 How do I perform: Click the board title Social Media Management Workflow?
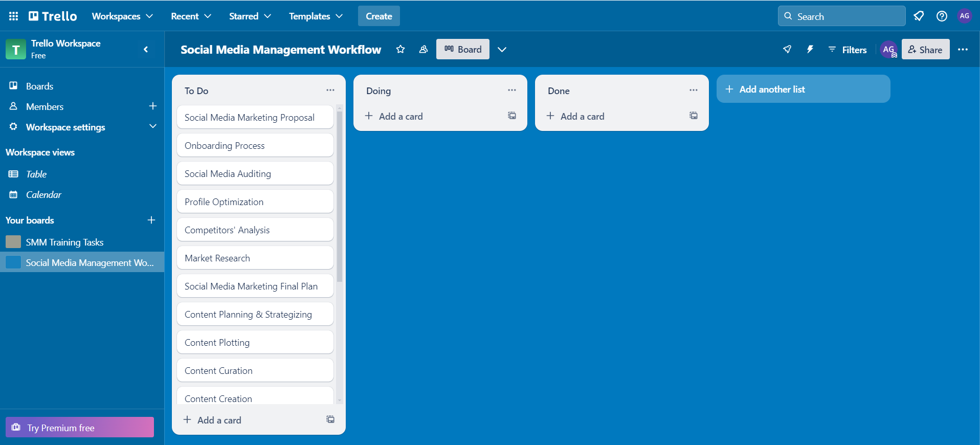[x=281, y=50]
